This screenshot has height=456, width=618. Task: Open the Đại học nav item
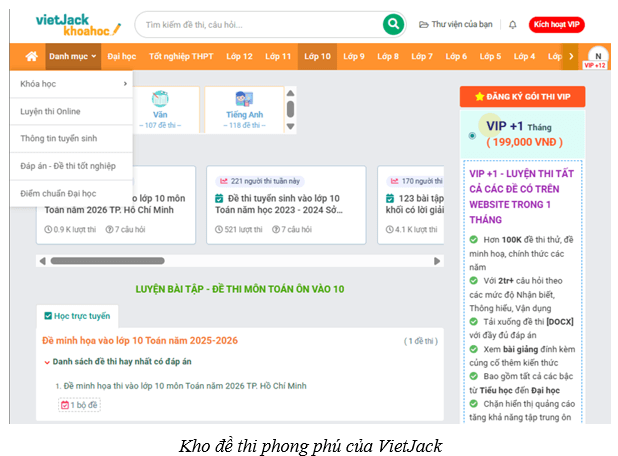(122, 56)
